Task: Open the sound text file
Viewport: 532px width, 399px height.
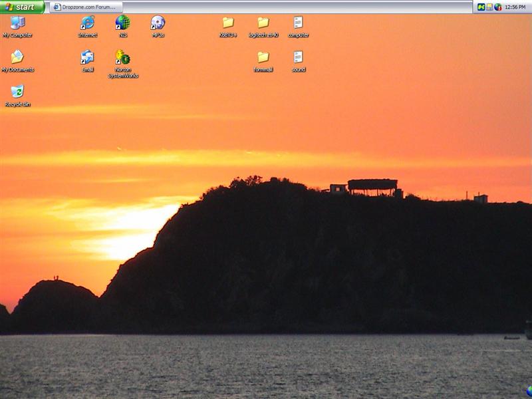Action: pos(298,58)
